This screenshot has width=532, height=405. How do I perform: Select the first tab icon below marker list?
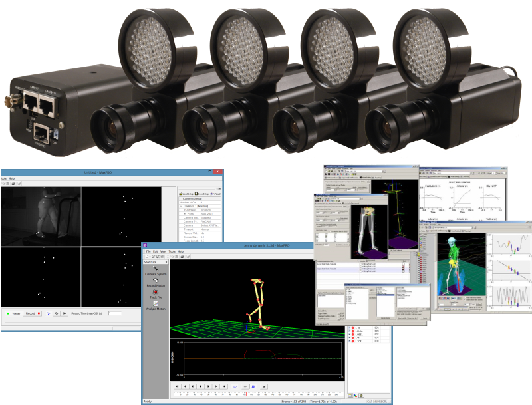point(350,396)
